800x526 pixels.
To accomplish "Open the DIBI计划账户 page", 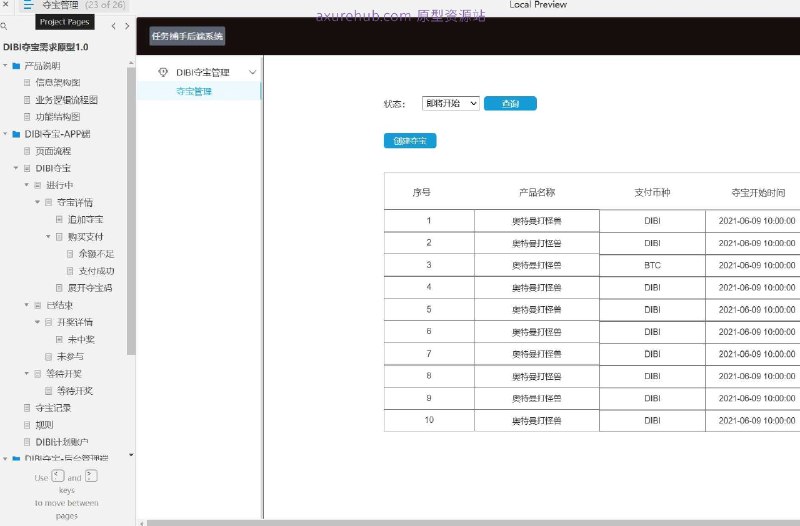I will [x=62, y=442].
